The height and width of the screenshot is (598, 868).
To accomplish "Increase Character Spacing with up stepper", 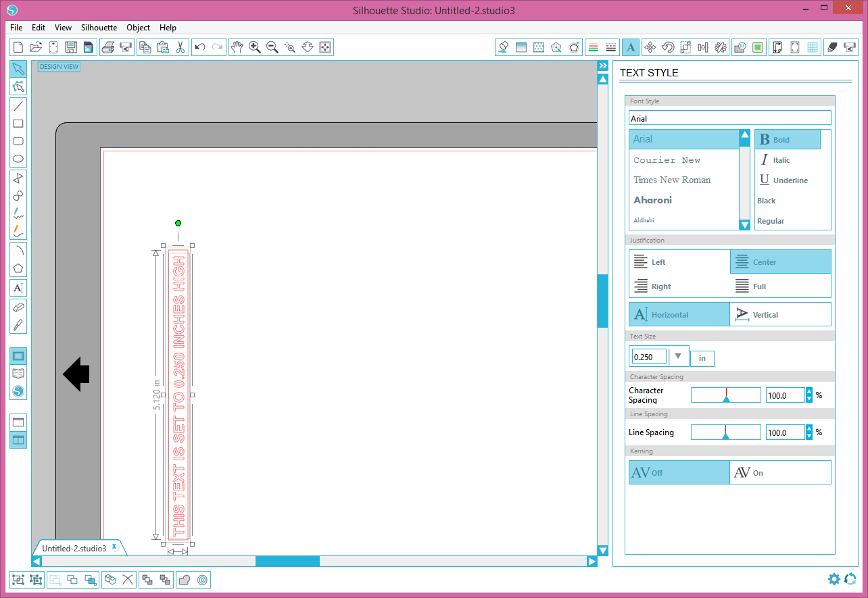I will tap(809, 392).
